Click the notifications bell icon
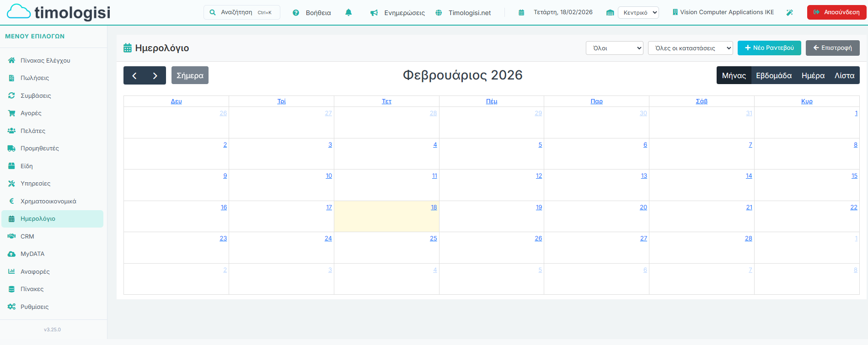This screenshot has height=345, width=868. pyautogui.click(x=348, y=13)
